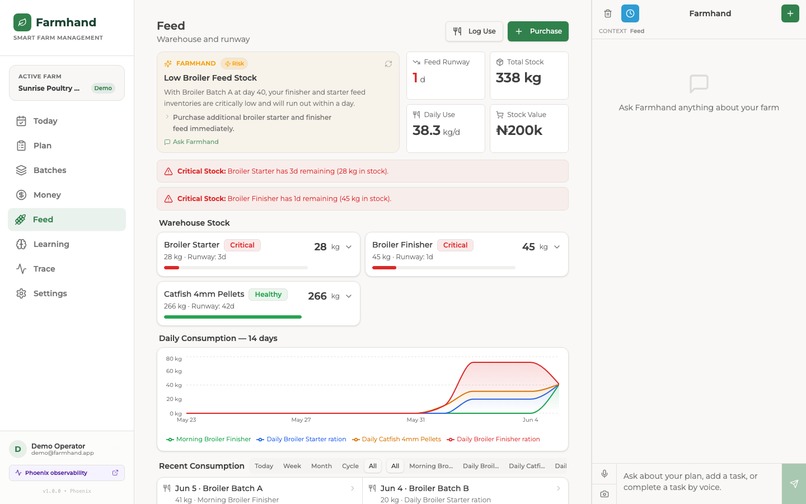Select the Feed sidebar item
This screenshot has height=504, width=806.
67,220
